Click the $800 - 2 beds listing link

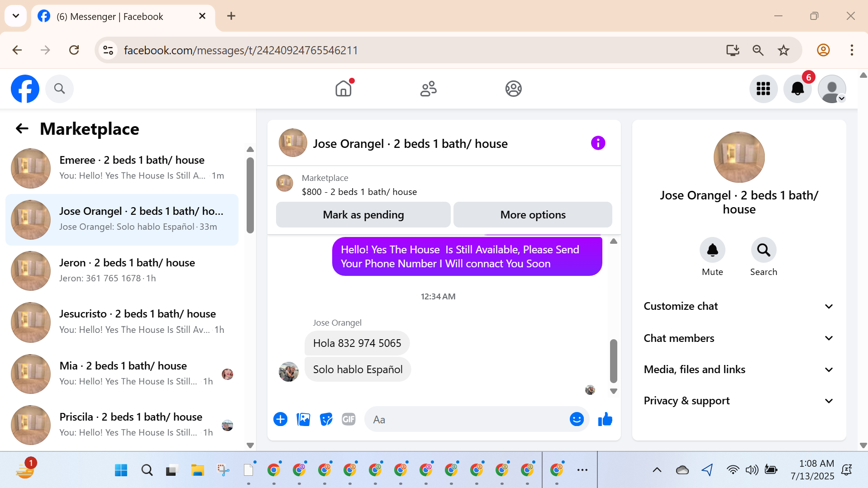point(359,192)
